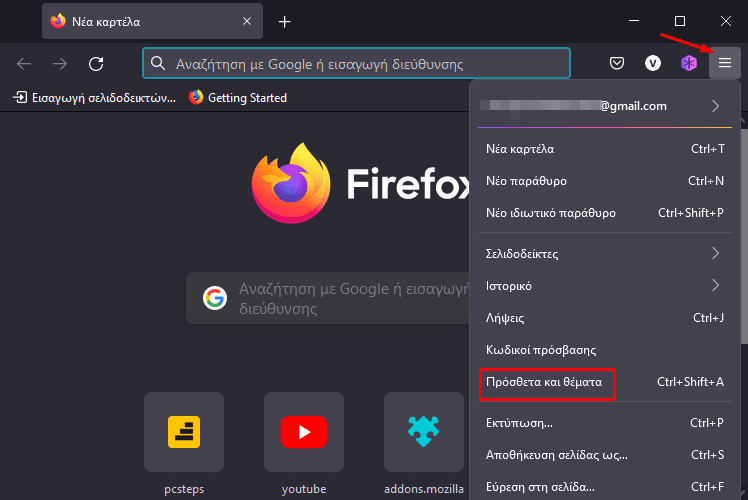
Task: Open Λήψεις from the menu
Action: 604,317
